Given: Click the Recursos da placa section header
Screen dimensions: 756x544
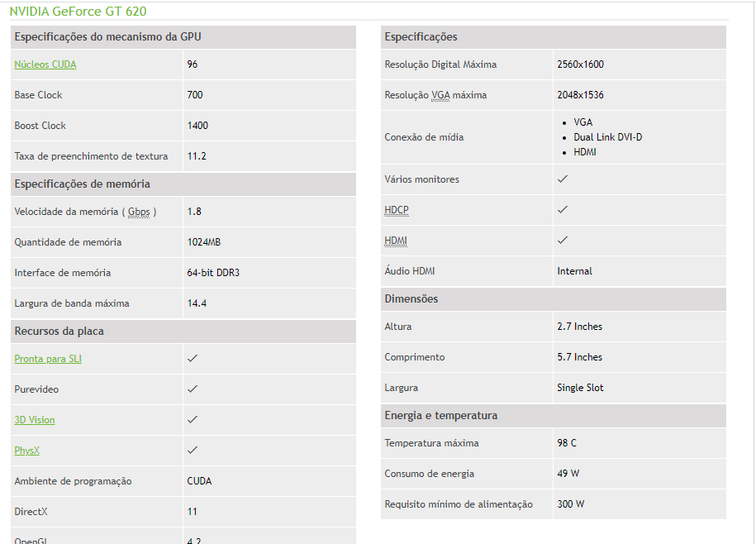Looking at the screenshot, I should click(183, 332).
